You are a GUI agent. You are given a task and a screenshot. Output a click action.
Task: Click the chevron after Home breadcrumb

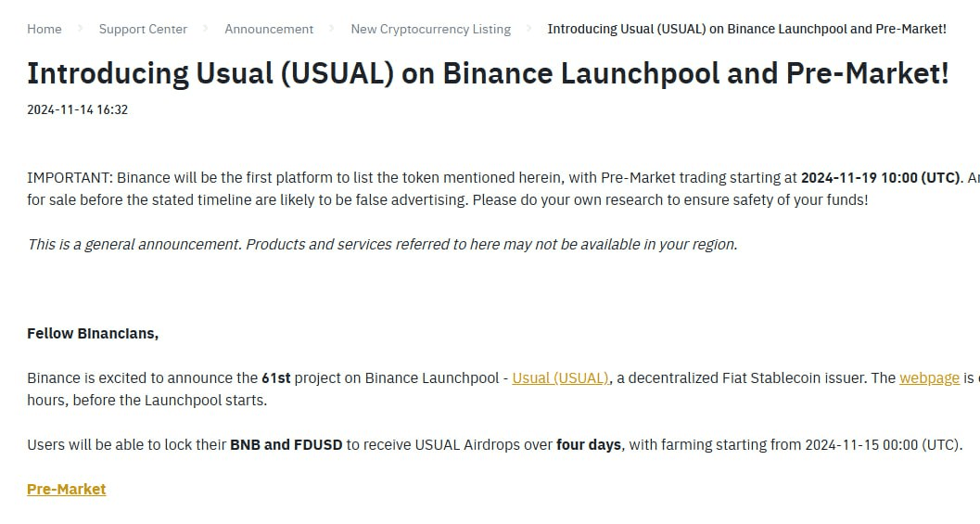point(80,29)
